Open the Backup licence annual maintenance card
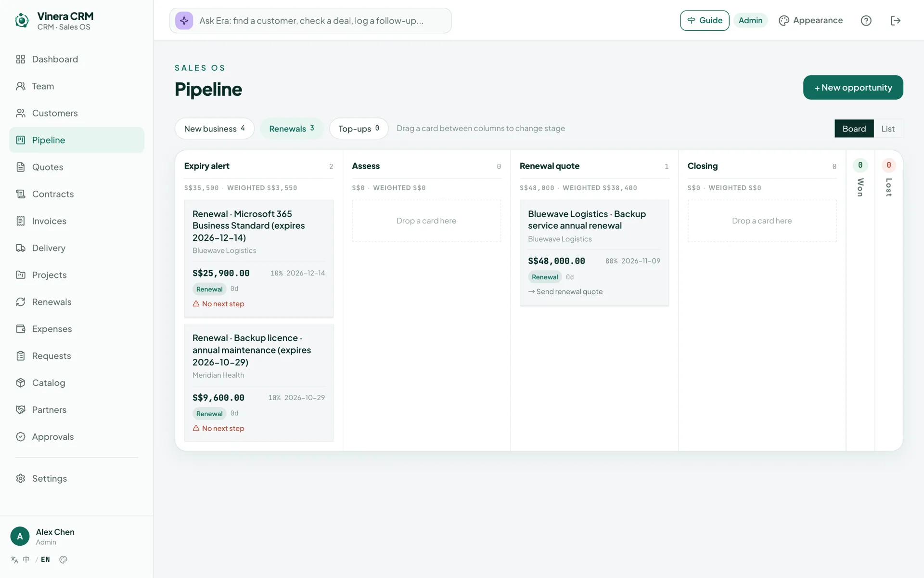The height and width of the screenshot is (578, 924). tap(258, 382)
